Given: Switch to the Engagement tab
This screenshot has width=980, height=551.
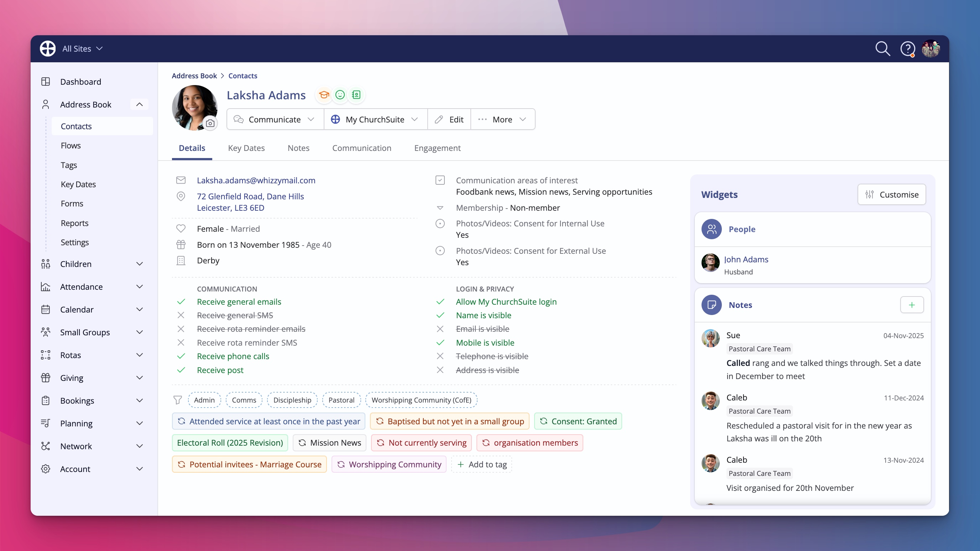Looking at the screenshot, I should click(437, 148).
